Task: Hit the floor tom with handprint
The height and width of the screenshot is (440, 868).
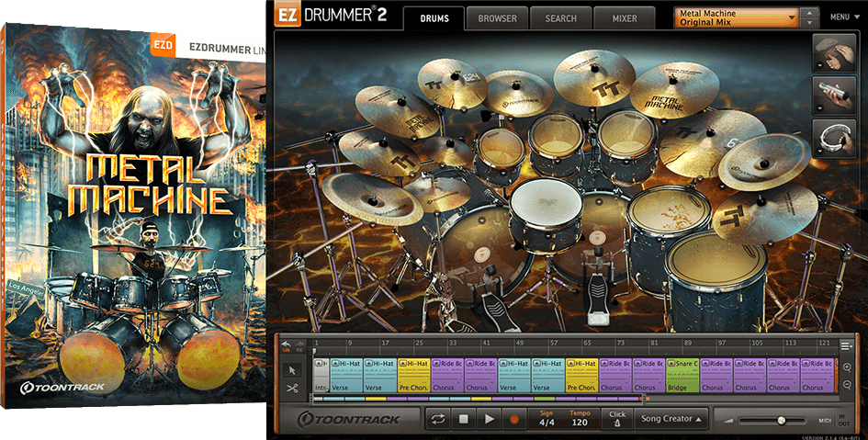Action: click(671, 209)
